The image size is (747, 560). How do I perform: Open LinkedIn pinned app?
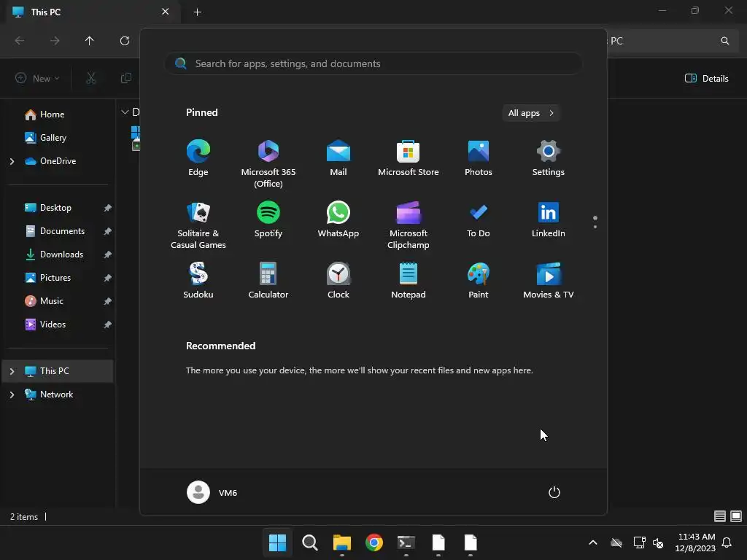pos(549,219)
